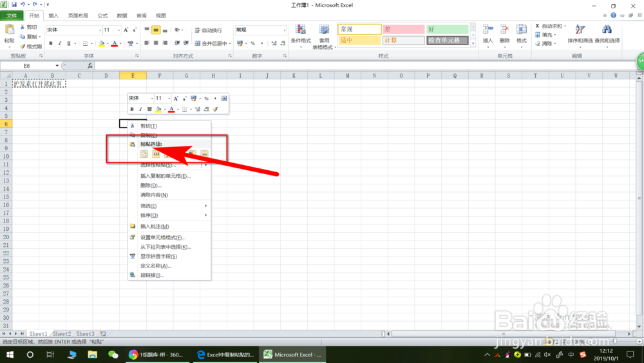The height and width of the screenshot is (363, 644).
Task: Open Format as Table icon
Action: [324, 30]
